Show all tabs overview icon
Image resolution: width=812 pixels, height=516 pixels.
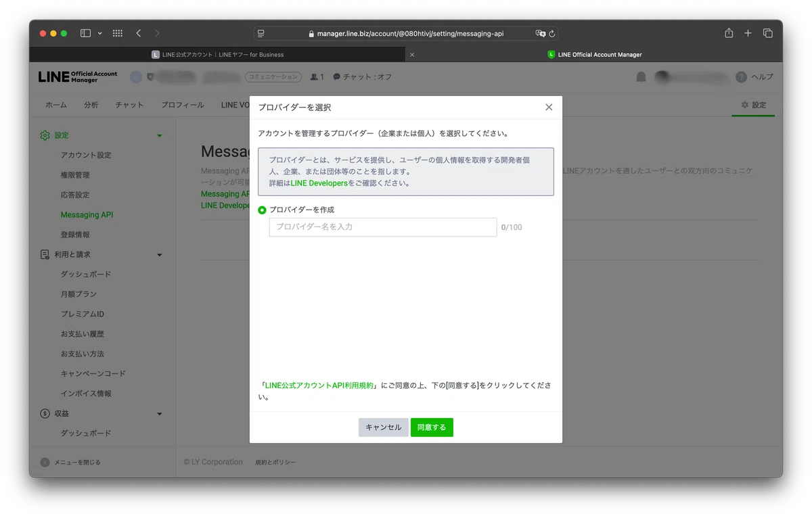(x=768, y=33)
